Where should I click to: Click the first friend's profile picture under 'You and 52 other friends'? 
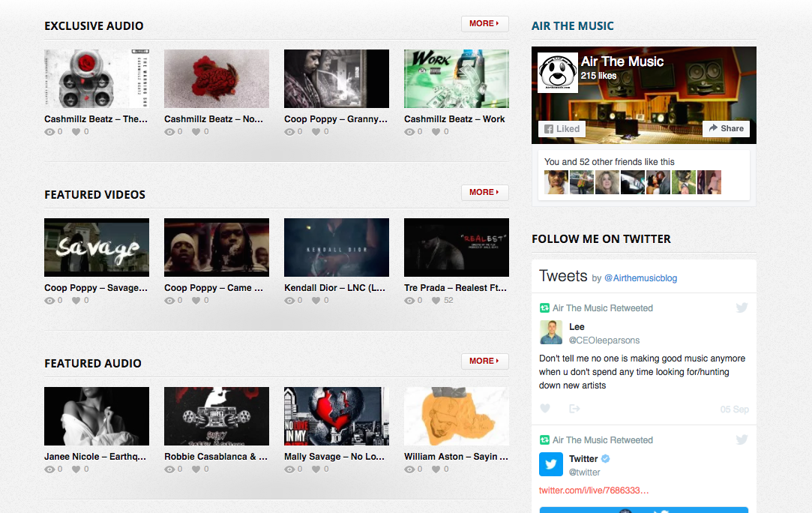point(556,181)
